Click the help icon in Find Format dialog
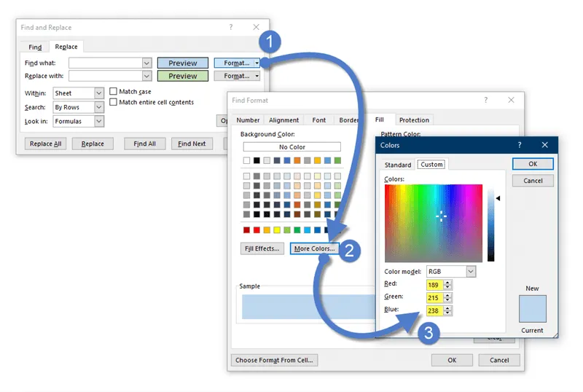Viewport: 583px width, 392px height. click(485, 100)
